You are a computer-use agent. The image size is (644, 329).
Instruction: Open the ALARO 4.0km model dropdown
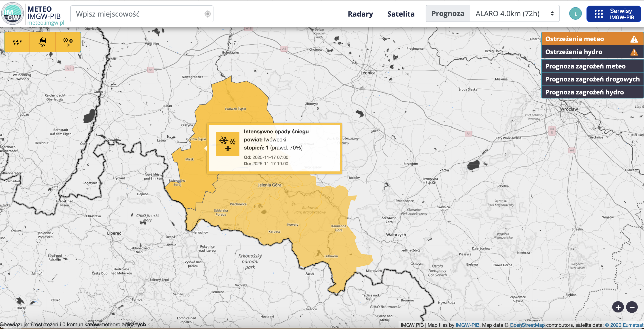pos(514,14)
